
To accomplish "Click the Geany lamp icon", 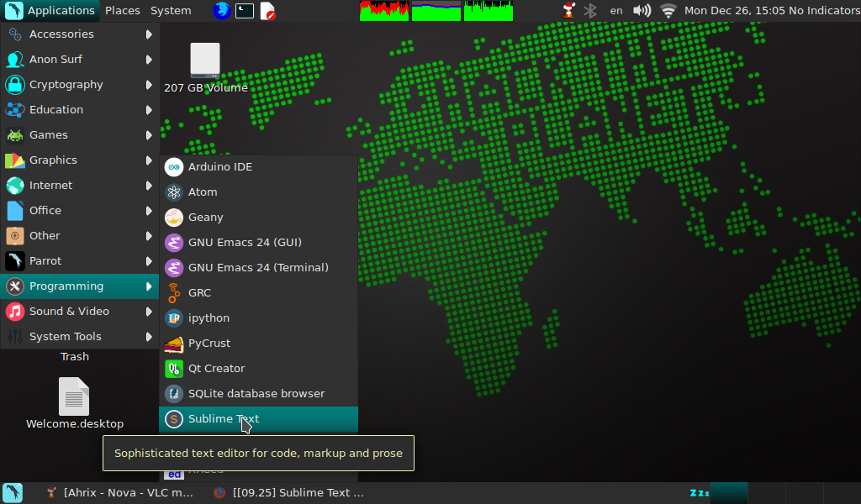I will [x=174, y=218].
